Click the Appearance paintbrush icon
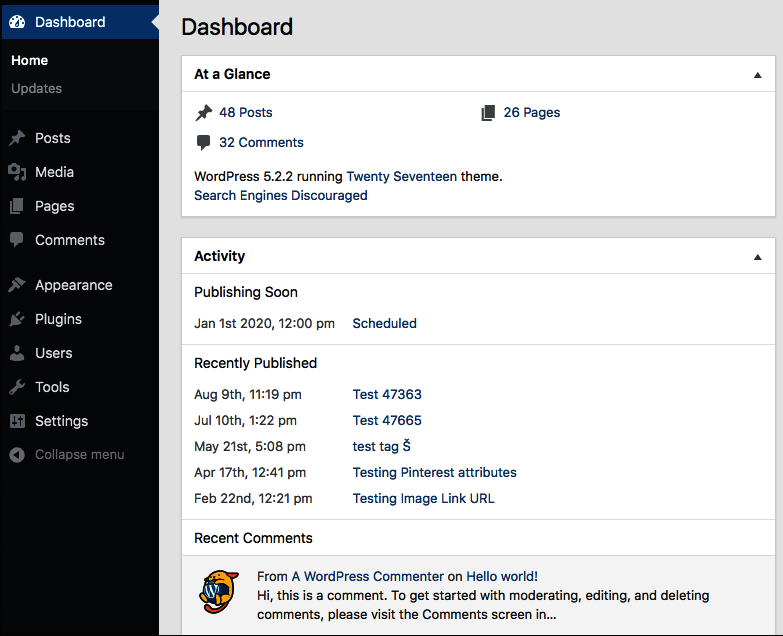 point(17,285)
